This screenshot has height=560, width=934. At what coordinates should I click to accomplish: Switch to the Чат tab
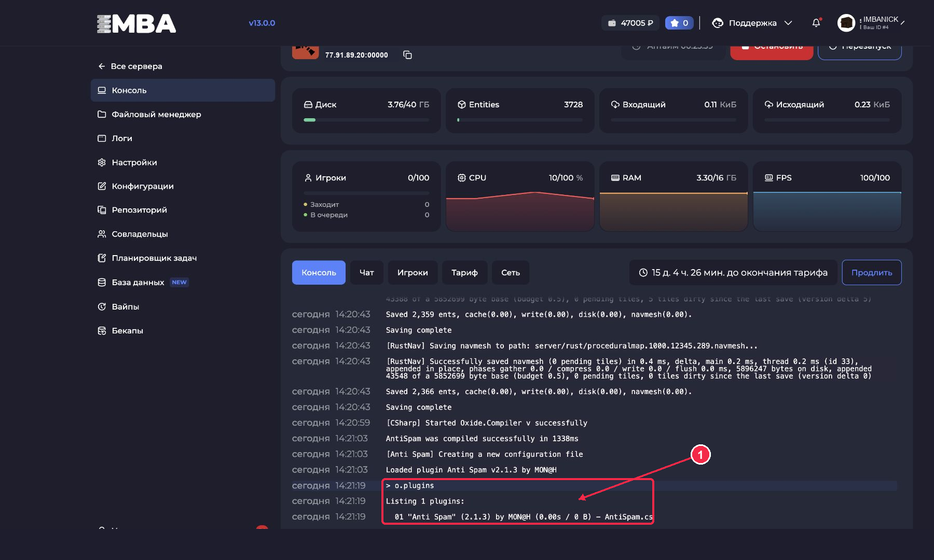tap(367, 273)
